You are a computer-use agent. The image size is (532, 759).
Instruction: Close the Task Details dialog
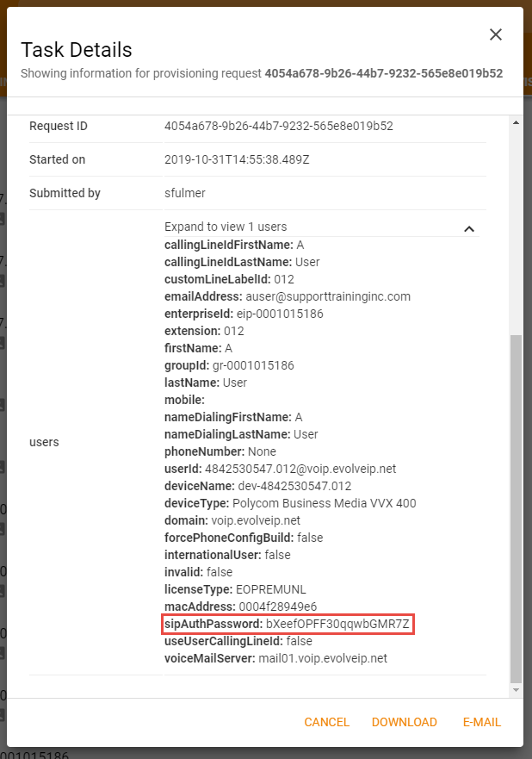click(x=495, y=34)
